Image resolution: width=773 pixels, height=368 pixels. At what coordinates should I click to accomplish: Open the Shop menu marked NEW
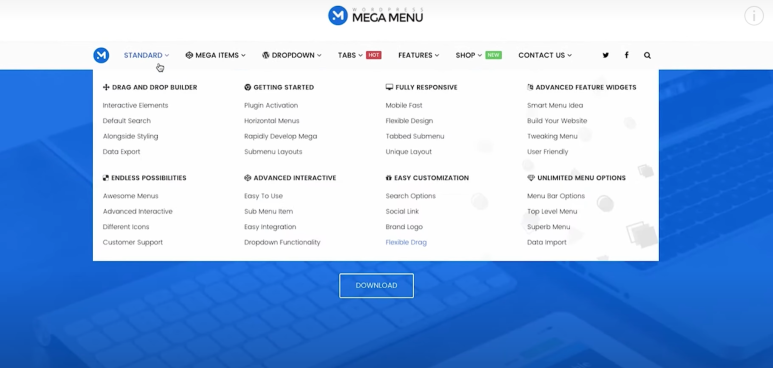[x=478, y=55]
